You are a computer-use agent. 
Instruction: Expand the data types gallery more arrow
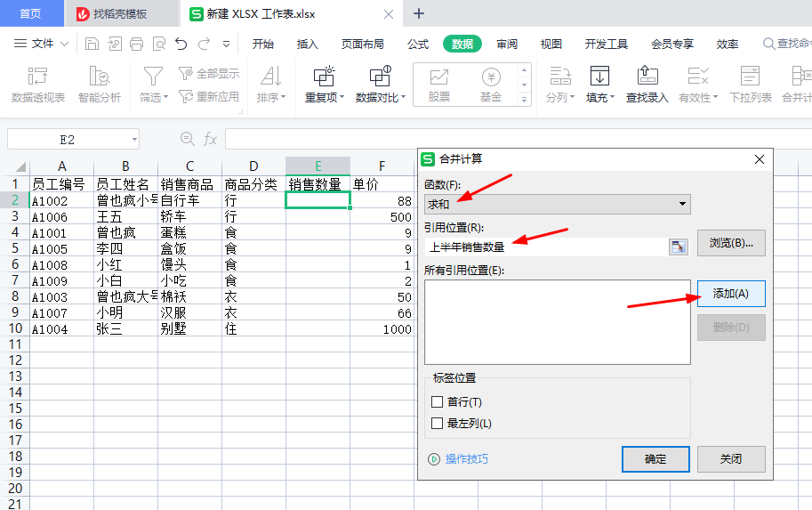pyautogui.click(x=524, y=99)
